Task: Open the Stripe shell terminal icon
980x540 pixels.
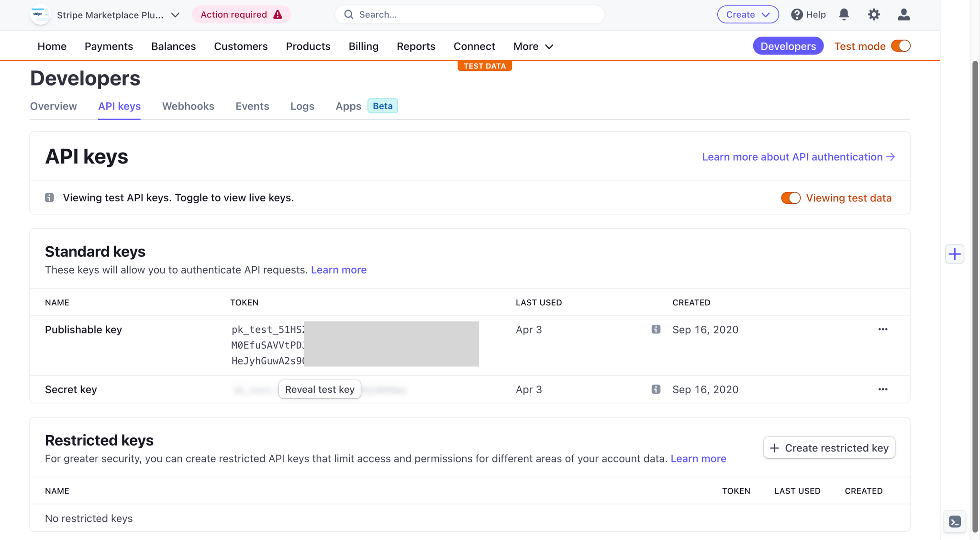Action: coord(955,522)
